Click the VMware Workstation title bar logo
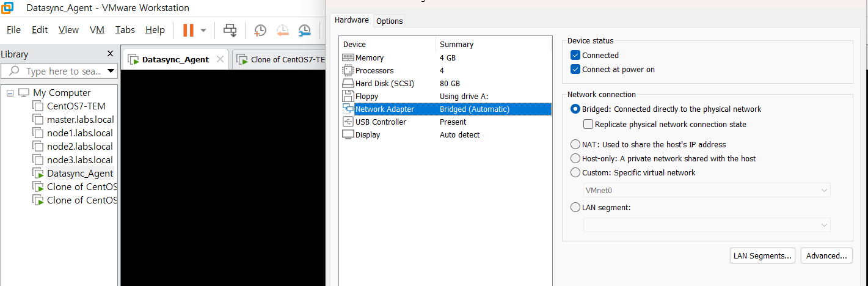 tap(9, 8)
